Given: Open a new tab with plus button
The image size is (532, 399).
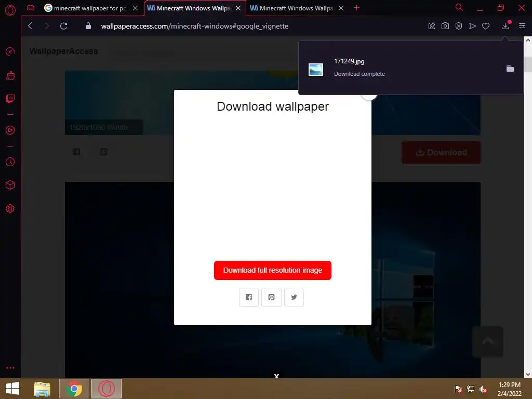Looking at the screenshot, I should tap(356, 8).
